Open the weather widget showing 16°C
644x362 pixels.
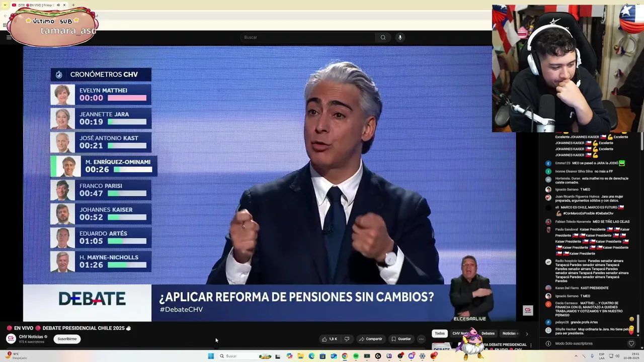click(15, 356)
